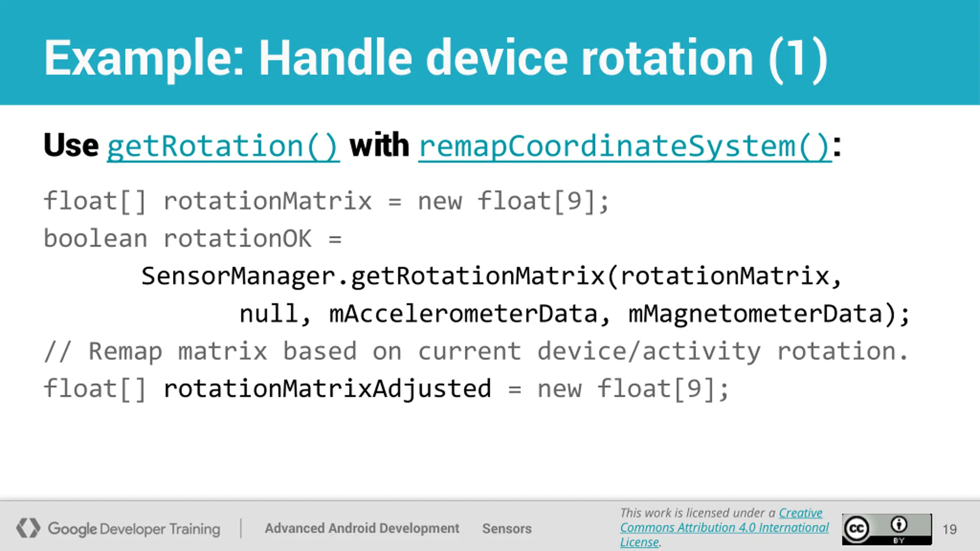Open the remapCoordinateSystem() link
980x551 pixels.
[x=625, y=147]
